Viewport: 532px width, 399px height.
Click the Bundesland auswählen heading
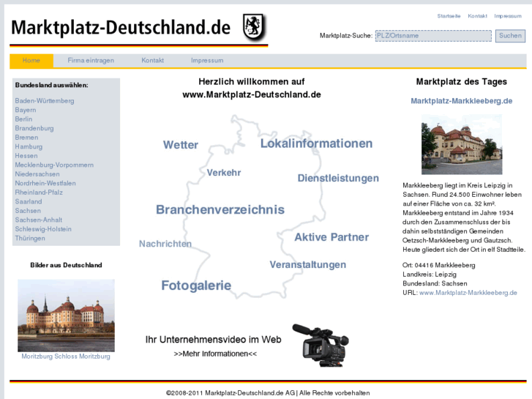[51, 85]
